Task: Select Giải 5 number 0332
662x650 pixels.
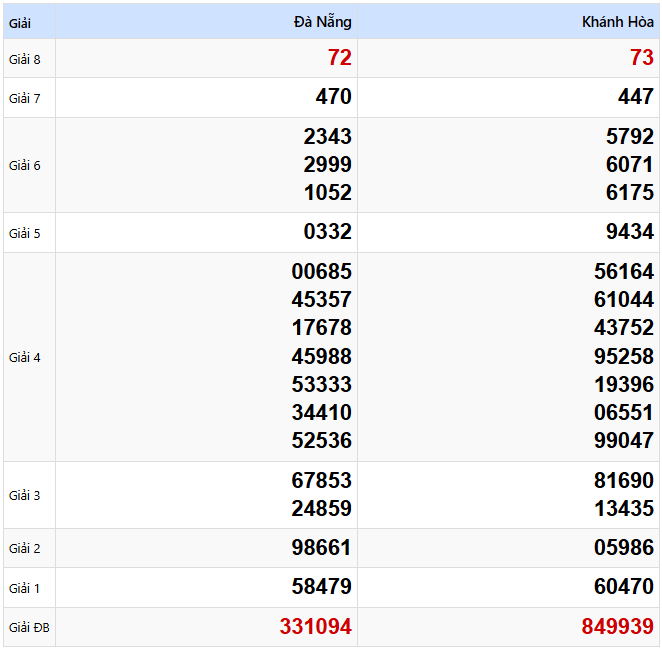Action: pos(327,232)
